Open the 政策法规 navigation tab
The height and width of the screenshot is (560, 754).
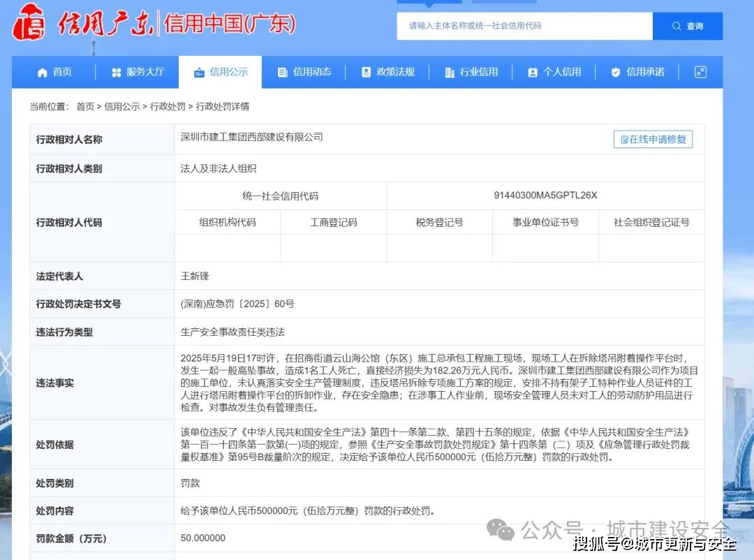pyautogui.click(x=387, y=72)
